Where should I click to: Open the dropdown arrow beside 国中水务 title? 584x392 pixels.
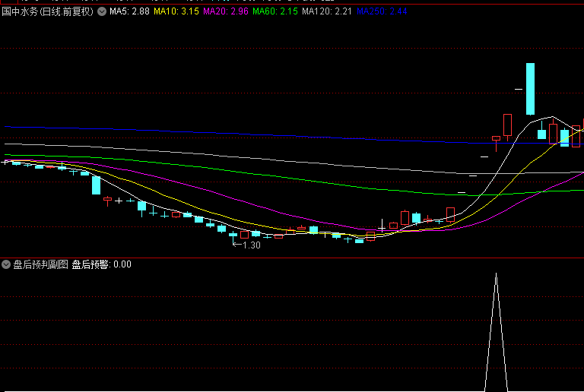(x=102, y=11)
